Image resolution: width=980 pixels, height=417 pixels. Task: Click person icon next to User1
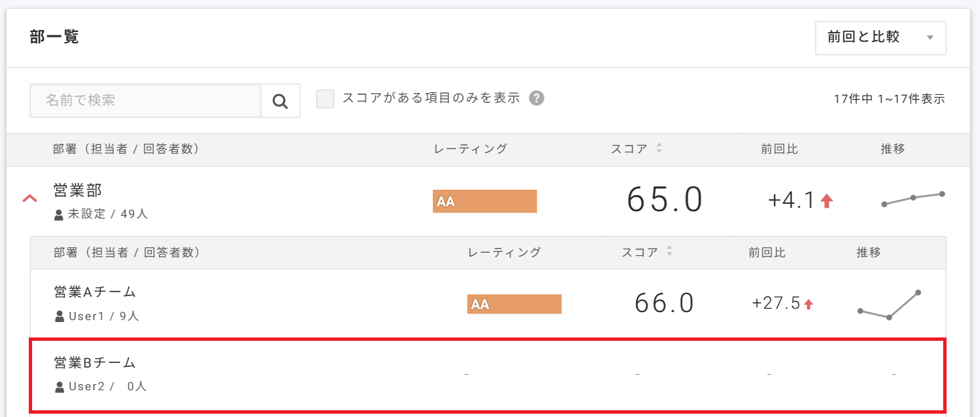[59, 316]
